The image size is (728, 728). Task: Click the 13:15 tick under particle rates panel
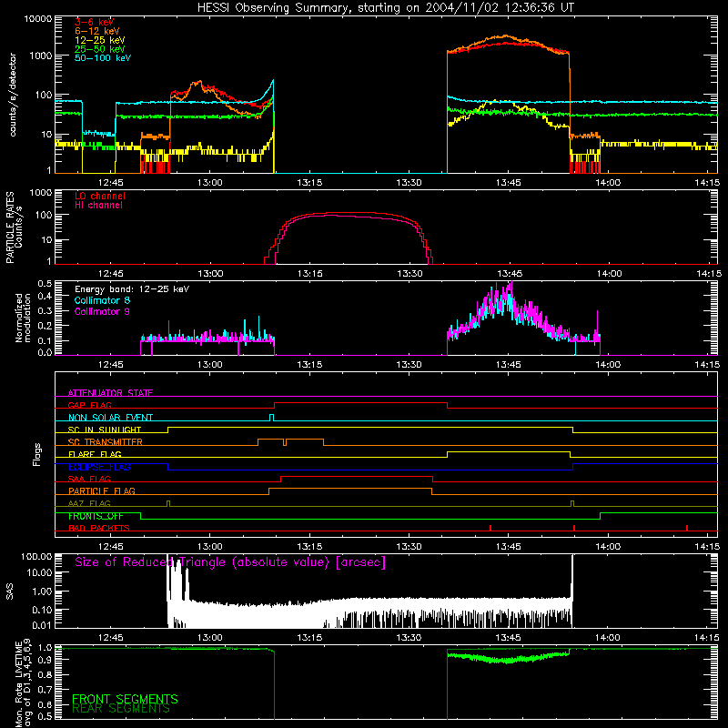tap(310, 274)
